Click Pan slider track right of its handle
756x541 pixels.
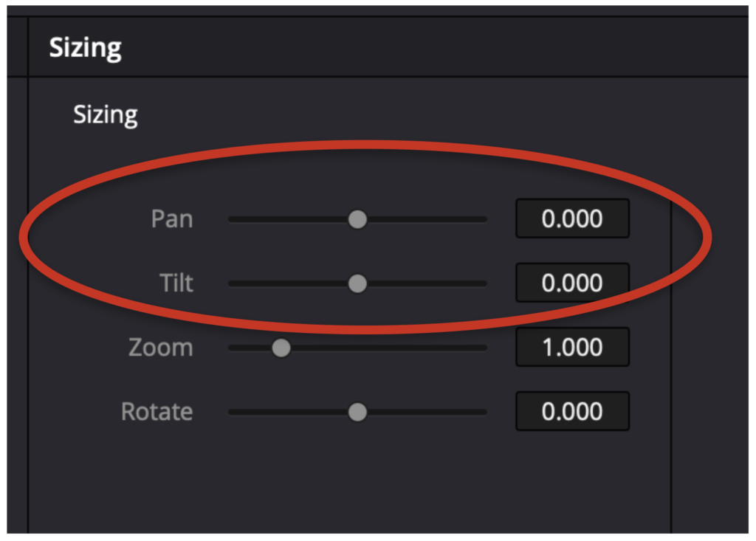click(427, 219)
